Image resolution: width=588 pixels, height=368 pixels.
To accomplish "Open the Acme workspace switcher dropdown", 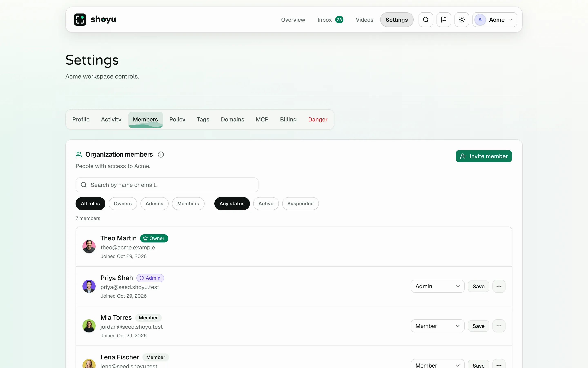I will click(495, 20).
